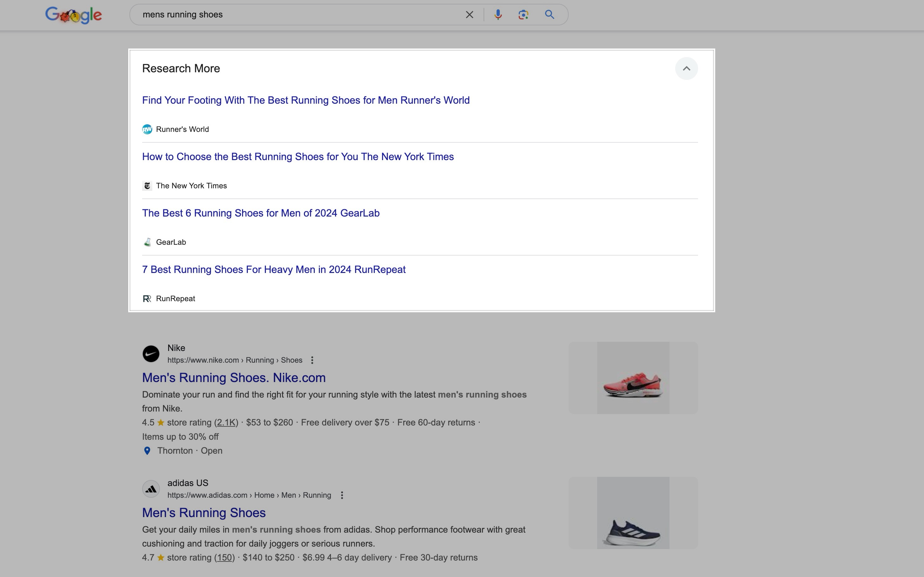
Task: Click the voice search microphone icon
Action: [498, 15]
